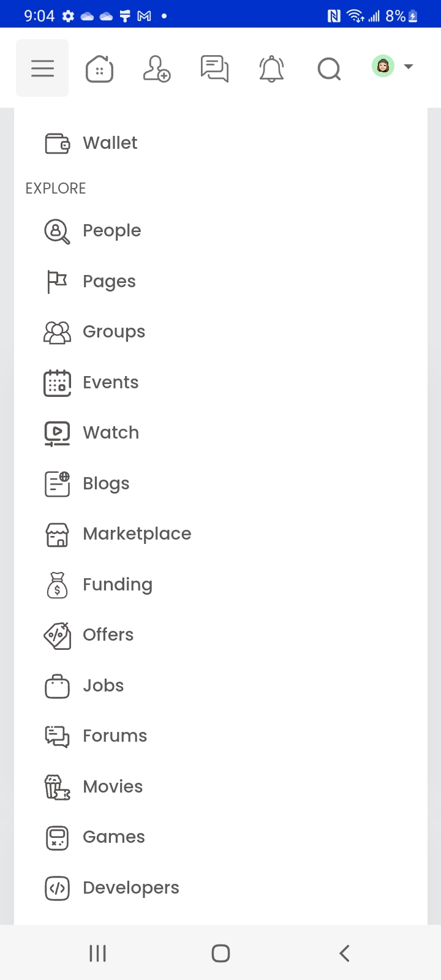
Task: Go to People in Explore
Action: 111,231
